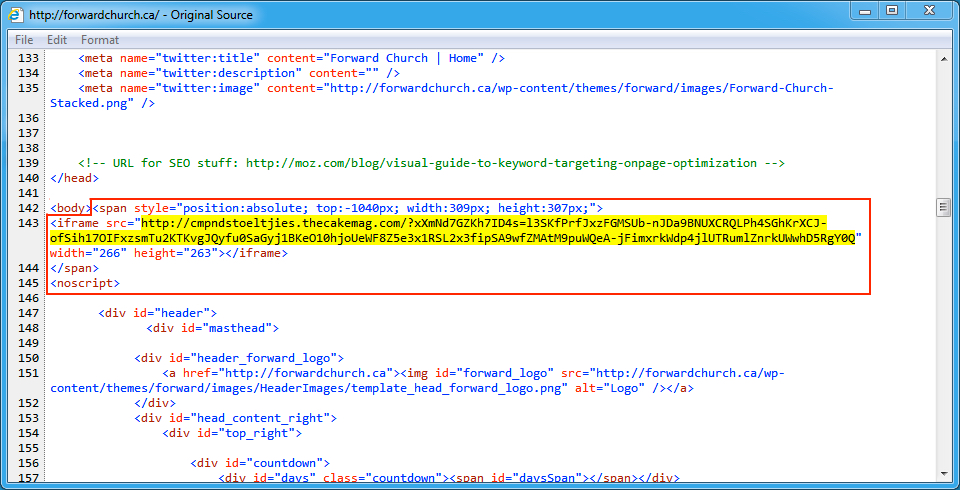Close the Original Source window

pyautogui.click(x=930, y=10)
